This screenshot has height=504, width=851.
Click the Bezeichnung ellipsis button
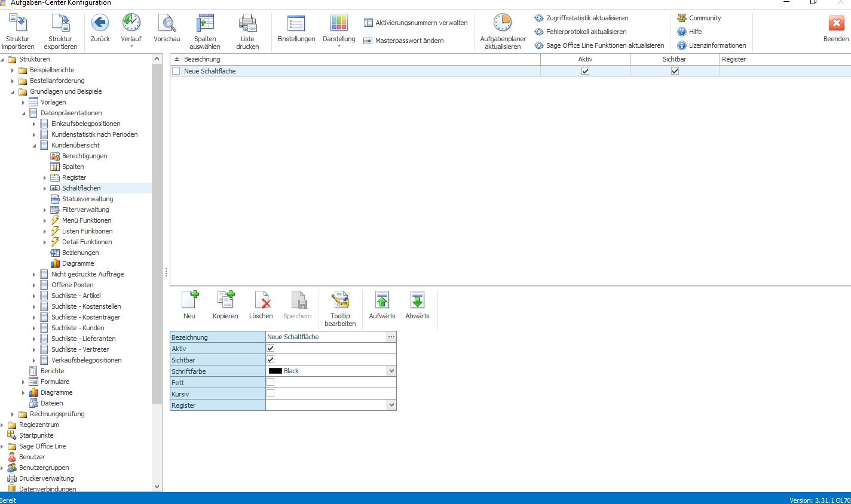click(x=391, y=337)
